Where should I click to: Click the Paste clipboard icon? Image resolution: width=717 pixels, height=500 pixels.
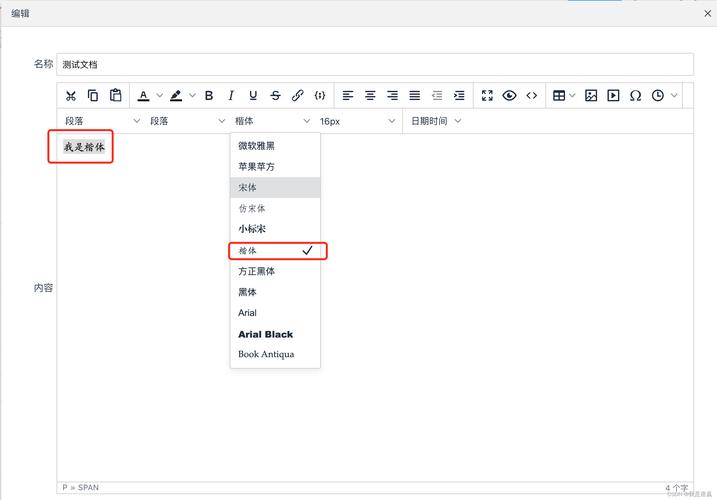[x=116, y=96]
